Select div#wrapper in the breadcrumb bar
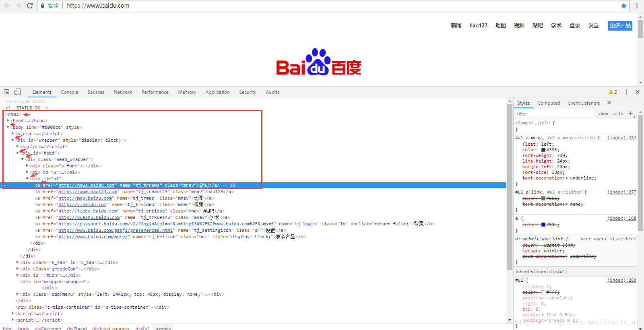The height and width of the screenshot is (330, 644). 48,328
